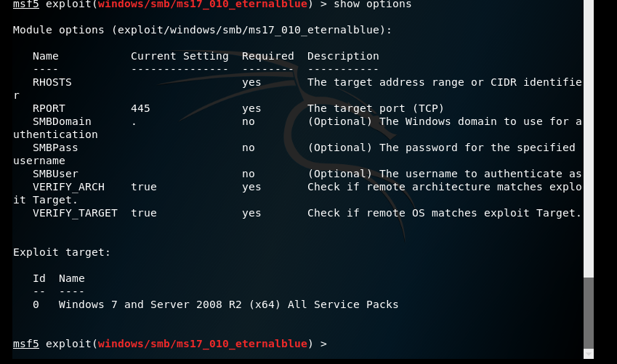617x364 pixels.
Task: Click the RHOSTS option name
Action: click(52, 82)
